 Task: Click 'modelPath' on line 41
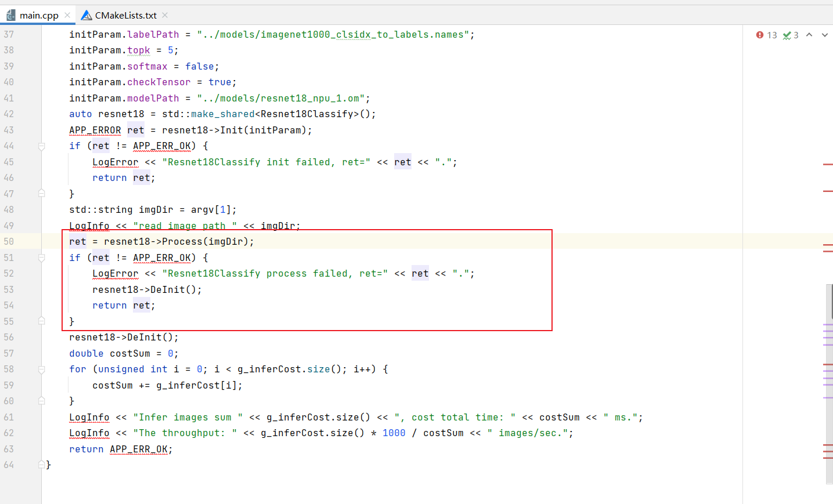pos(153,99)
